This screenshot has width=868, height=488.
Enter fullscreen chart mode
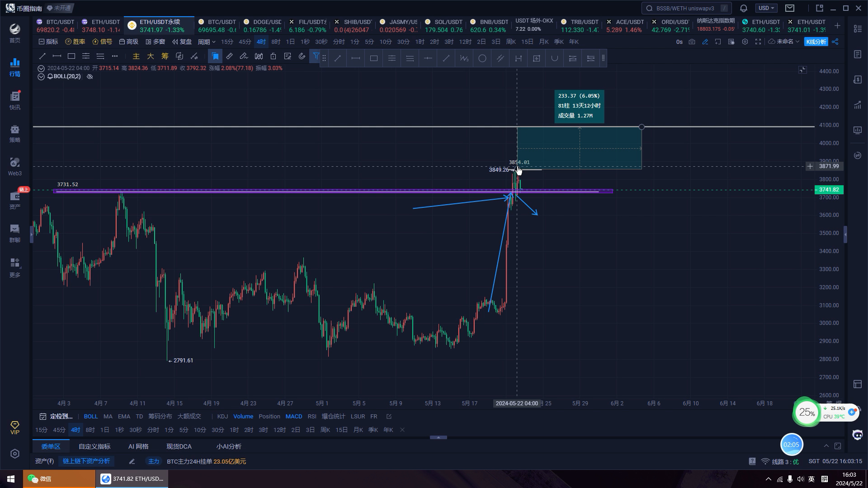758,42
